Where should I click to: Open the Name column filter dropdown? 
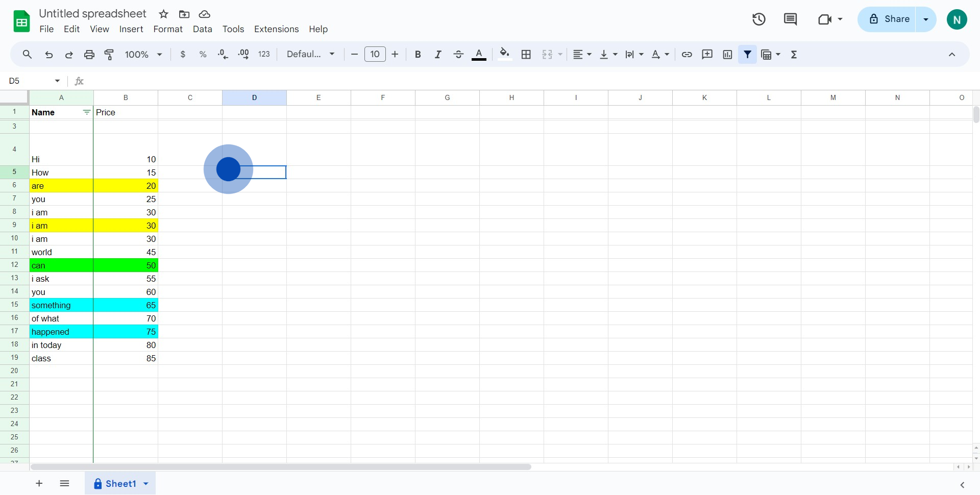[x=87, y=112]
